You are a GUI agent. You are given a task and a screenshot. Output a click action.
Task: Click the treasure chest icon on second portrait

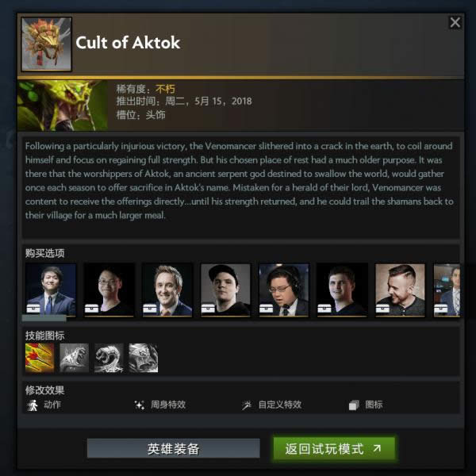tap(91, 308)
